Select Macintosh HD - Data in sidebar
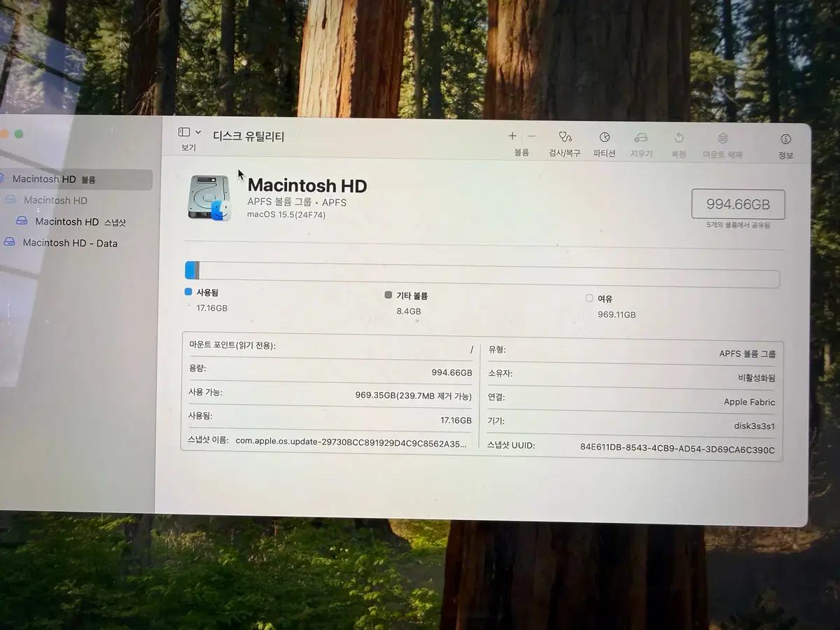Viewport: 840px width, 630px height. (70, 243)
